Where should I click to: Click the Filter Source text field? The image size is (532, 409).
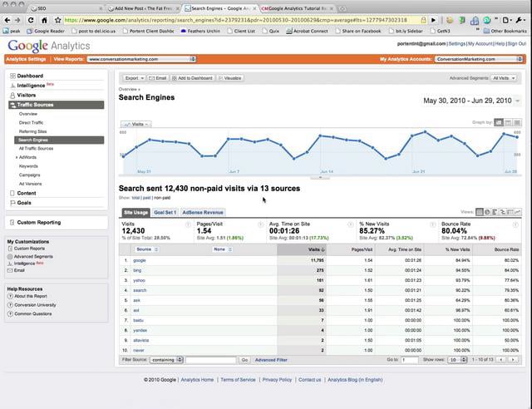[x=210, y=360]
